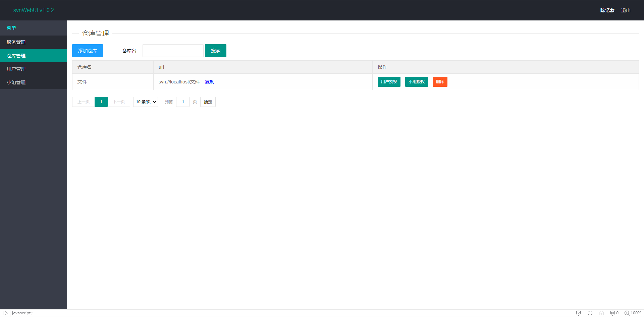
Task: Copy the svn URL using 复制
Action: [209, 81]
